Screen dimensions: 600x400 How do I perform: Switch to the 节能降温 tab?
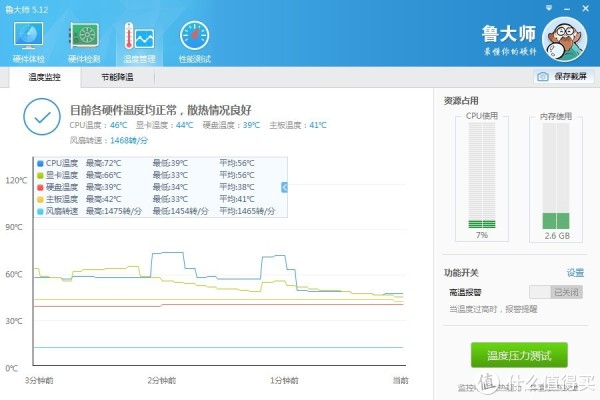tap(117, 77)
